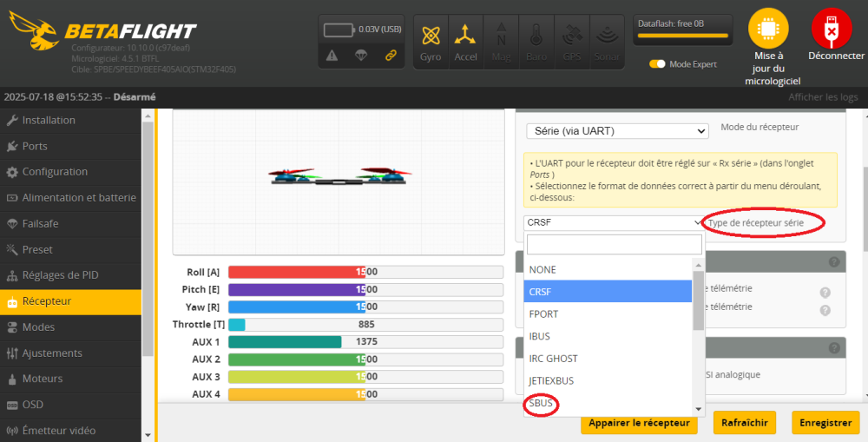868x442 pixels.
Task: Click Afficher les logs link
Action: tap(822, 97)
